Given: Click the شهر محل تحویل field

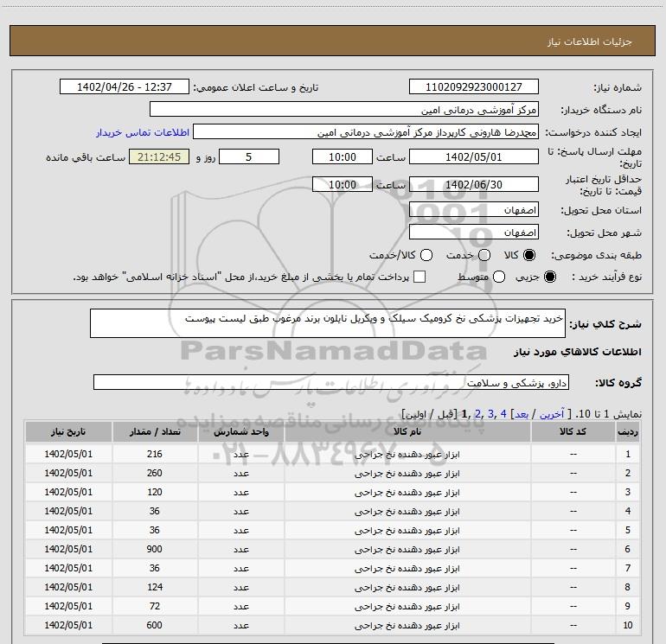Looking at the screenshot, I should 474,233.
